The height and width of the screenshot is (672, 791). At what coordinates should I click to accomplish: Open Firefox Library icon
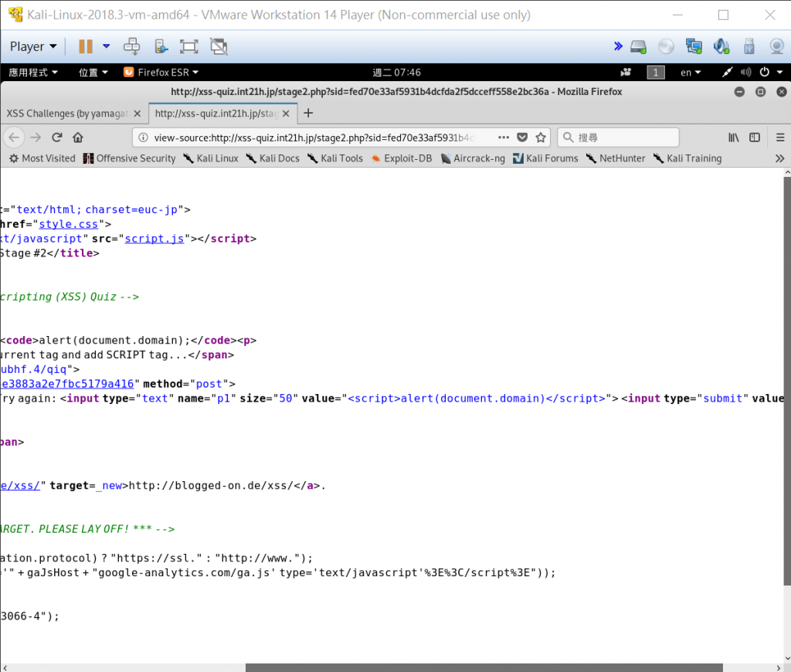734,137
